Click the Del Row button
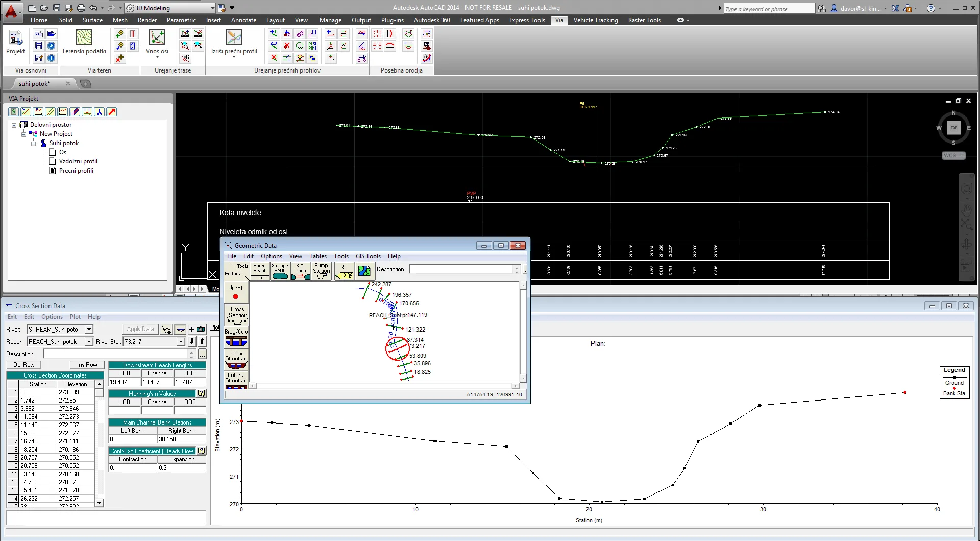The width and height of the screenshot is (980, 541). [24, 365]
